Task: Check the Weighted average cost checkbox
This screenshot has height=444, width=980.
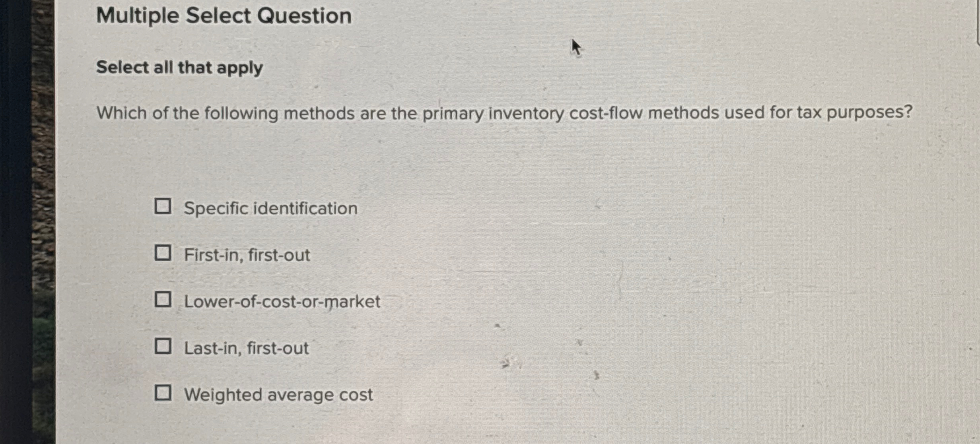Action: 163,393
